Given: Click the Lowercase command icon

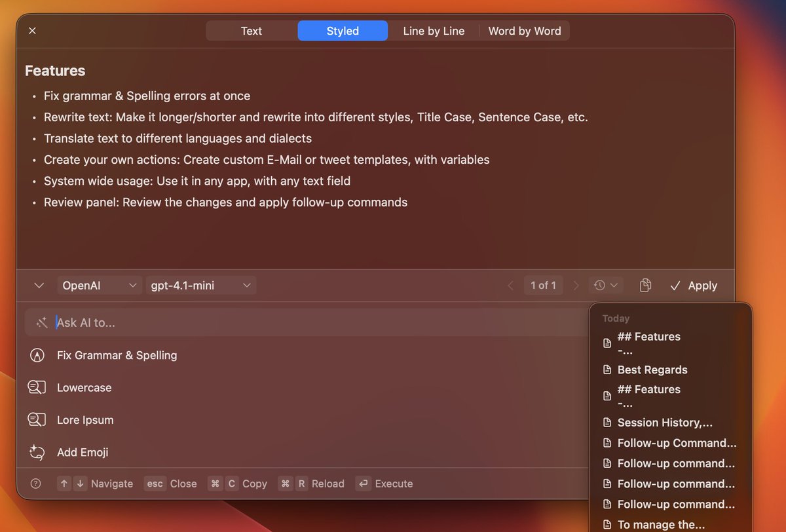Looking at the screenshot, I should [37, 388].
